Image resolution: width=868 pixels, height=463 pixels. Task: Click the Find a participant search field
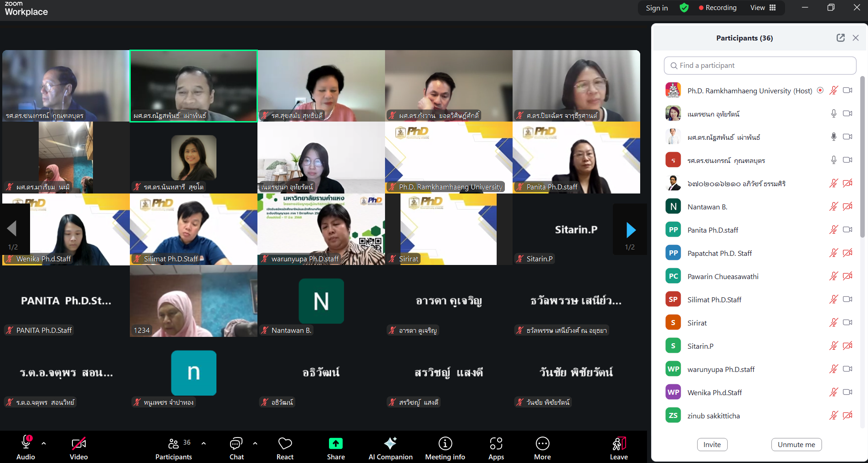point(760,66)
